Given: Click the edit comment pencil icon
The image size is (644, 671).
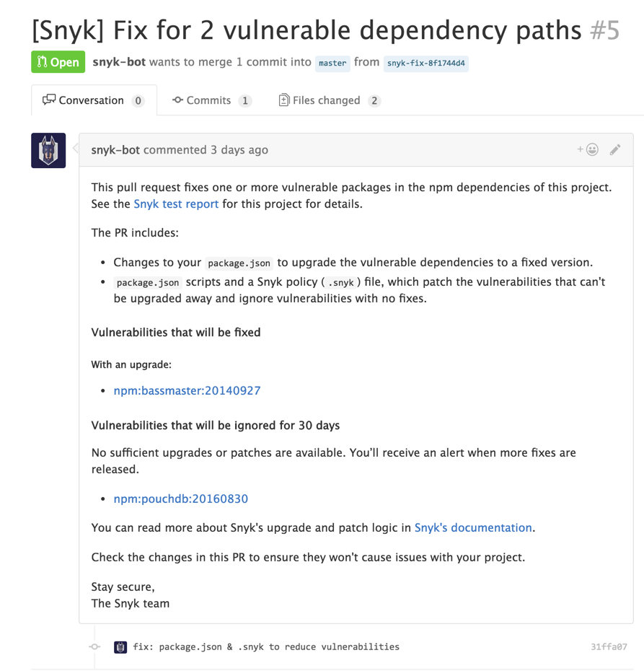Looking at the screenshot, I should click(x=614, y=149).
